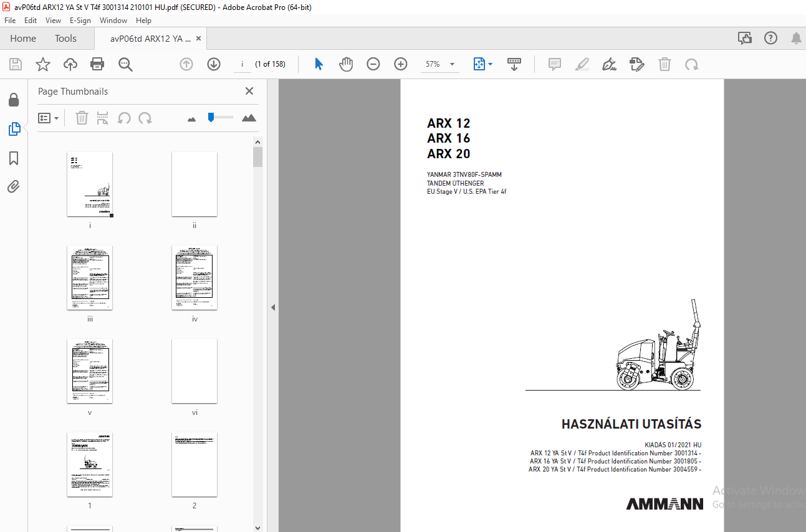Screen dimensions: 806x532
Task: Open the E-Sign menu
Action: tap(80, 21)
